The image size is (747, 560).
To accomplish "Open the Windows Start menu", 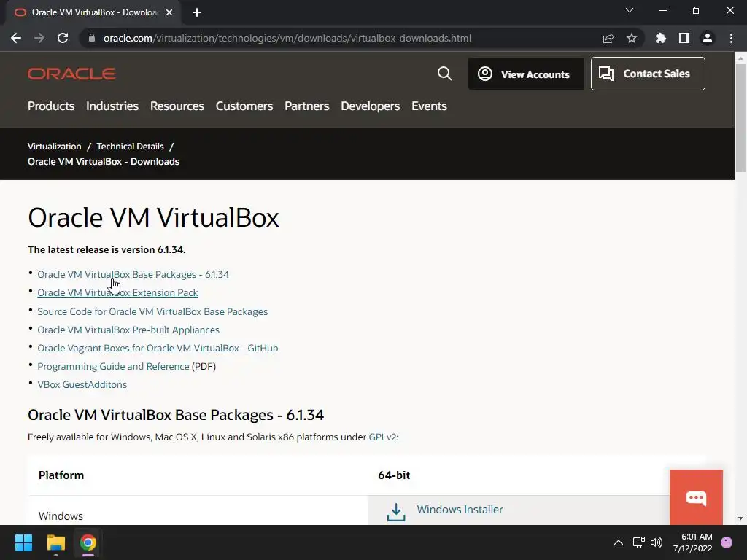I will tap(23, 542).
